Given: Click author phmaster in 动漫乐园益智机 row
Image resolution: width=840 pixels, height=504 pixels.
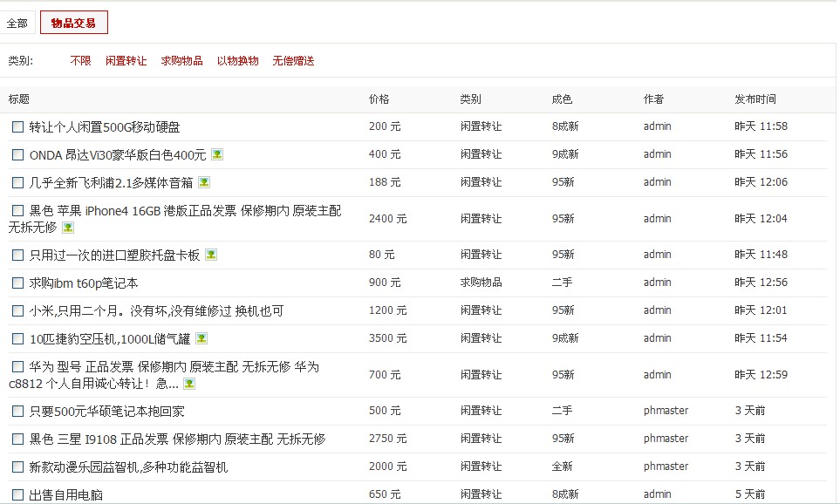Looking at the screenshot, I should coord(666,467).
